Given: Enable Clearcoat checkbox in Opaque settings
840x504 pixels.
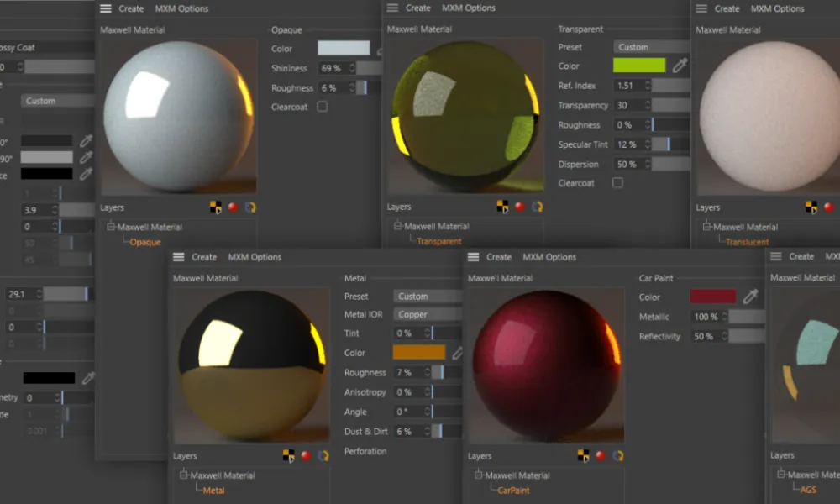Looking at the screenshot, I should pyautogui.click(x=323, y=107).
